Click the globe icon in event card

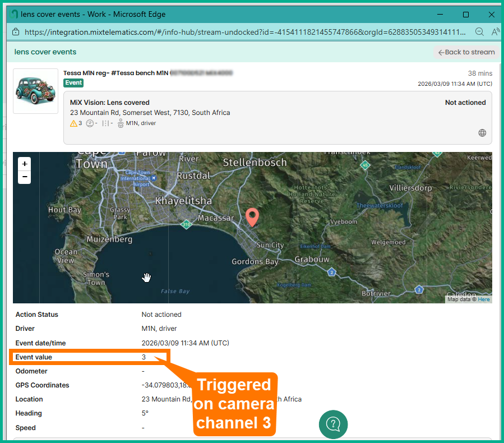[482, 133]
